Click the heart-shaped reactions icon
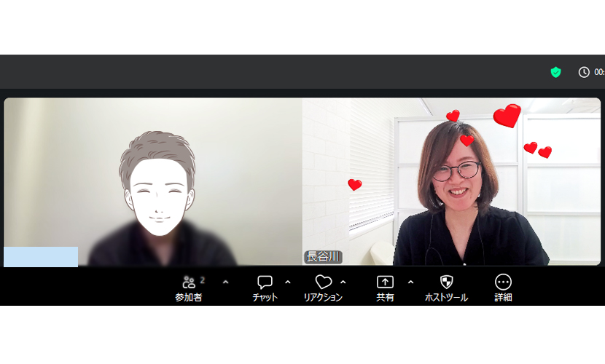 323,282
